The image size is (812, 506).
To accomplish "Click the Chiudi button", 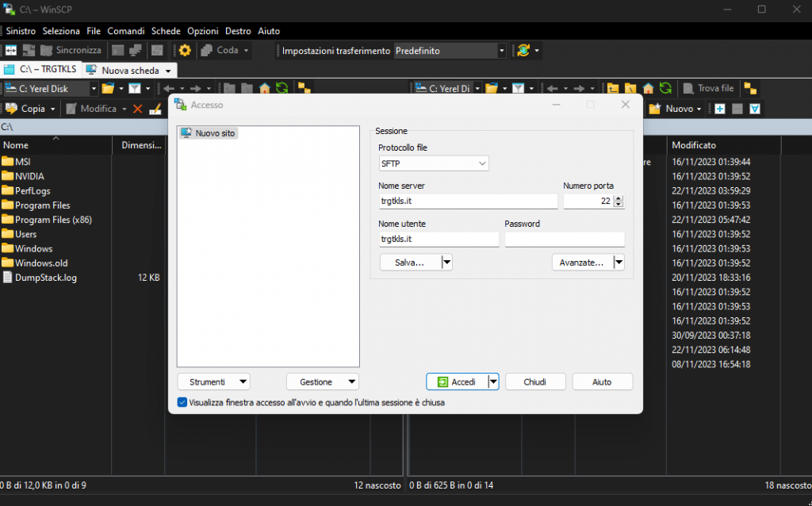I will 535,381.
